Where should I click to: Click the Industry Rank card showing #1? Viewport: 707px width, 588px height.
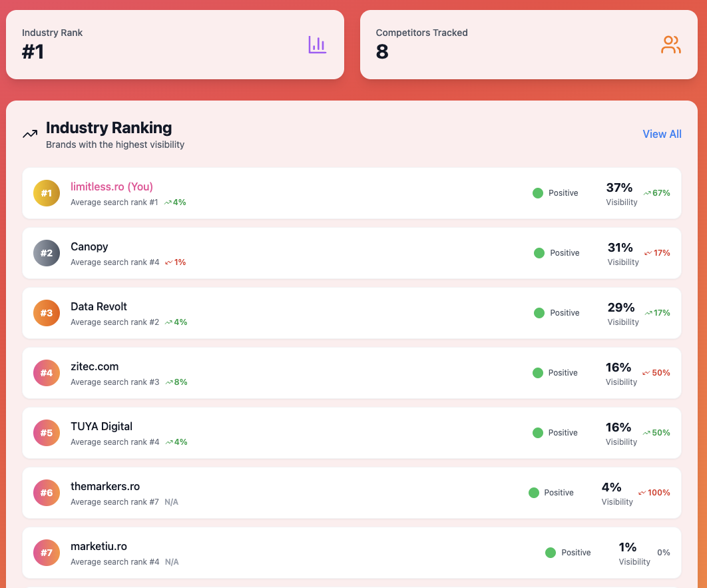click(175, 44)
